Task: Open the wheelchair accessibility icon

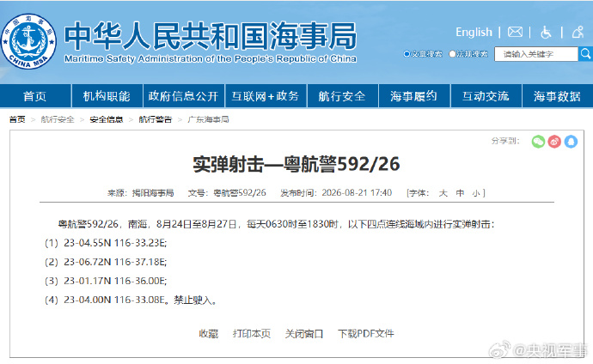Action: pos(546,32)
